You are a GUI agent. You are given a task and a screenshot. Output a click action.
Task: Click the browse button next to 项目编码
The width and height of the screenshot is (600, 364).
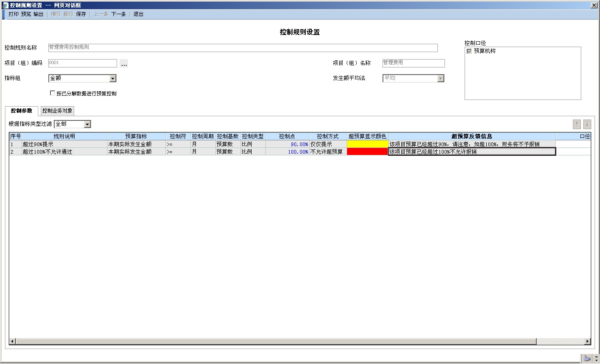coord(124,63)
